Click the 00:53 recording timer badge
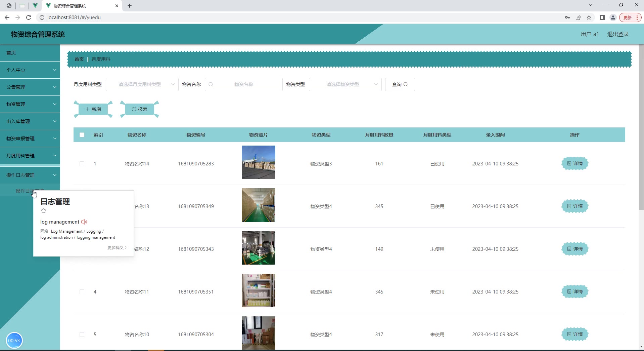The image size is (644, 351). pyautogui.click(x=14, y=341)
